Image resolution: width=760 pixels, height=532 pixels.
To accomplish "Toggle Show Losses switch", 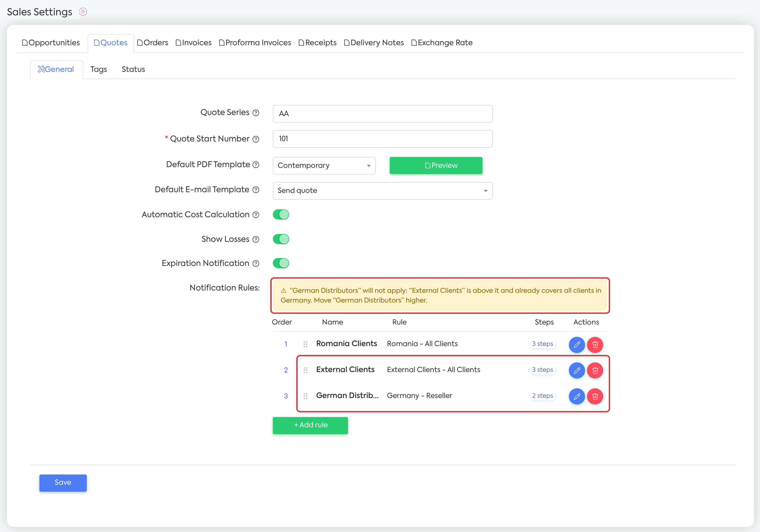I will coord(281,239).
